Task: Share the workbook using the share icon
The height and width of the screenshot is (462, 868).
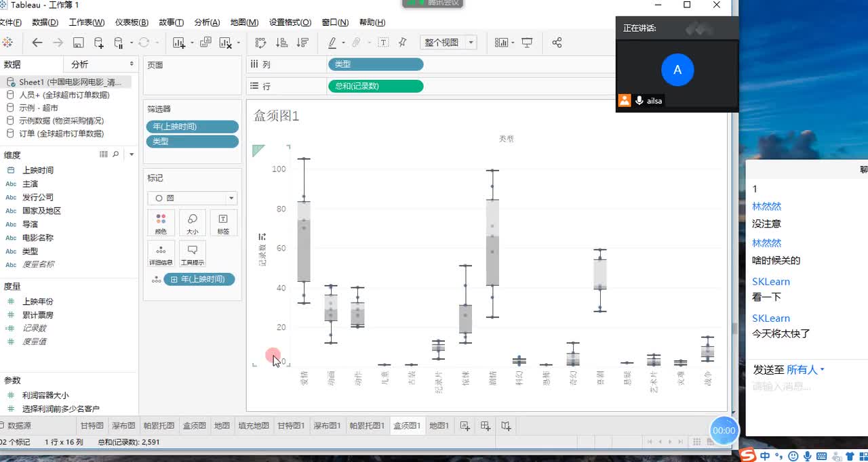Action: click(x=557, y=43)
